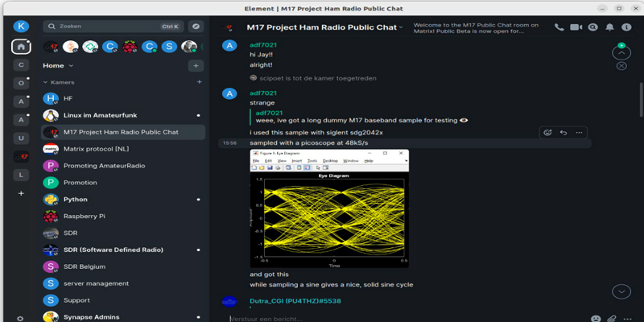Open Raspberry Pi recent room avatar

click(x=130, y=47)
